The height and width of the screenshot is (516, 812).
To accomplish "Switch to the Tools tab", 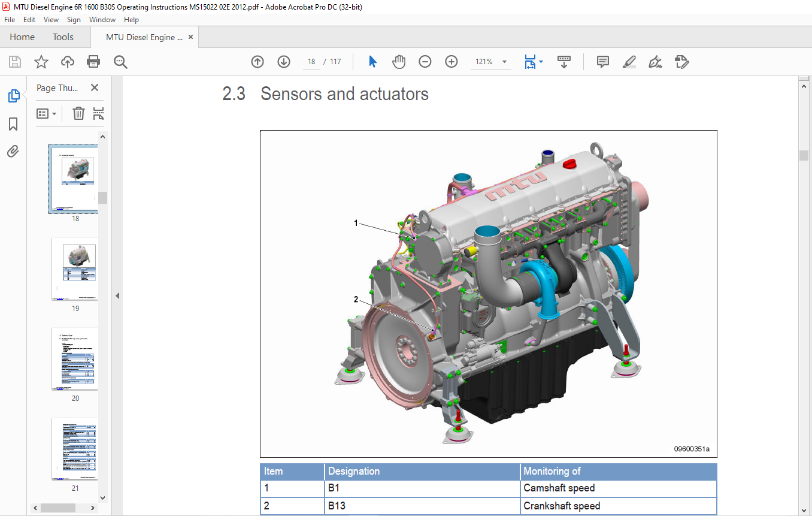I will click(x=63, y=37).
